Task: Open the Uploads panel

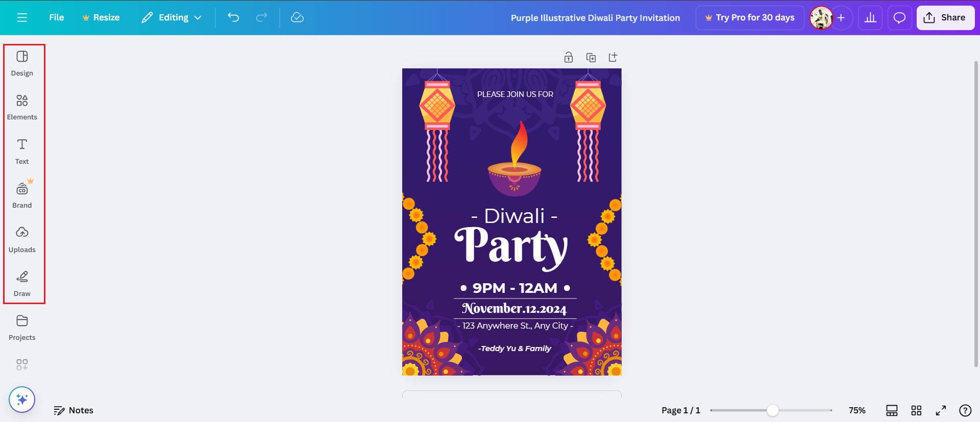Action: (x=22, y=239)
